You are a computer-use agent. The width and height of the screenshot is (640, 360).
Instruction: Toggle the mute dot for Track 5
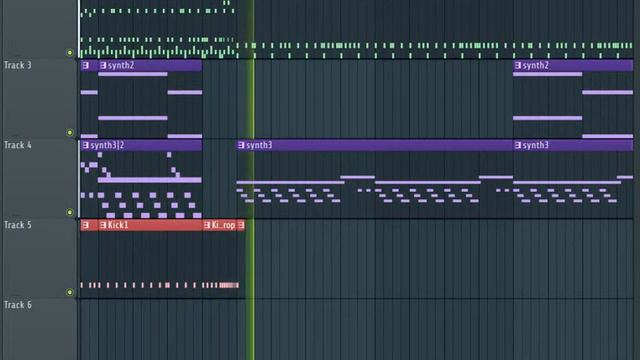[x=70, y=292]
